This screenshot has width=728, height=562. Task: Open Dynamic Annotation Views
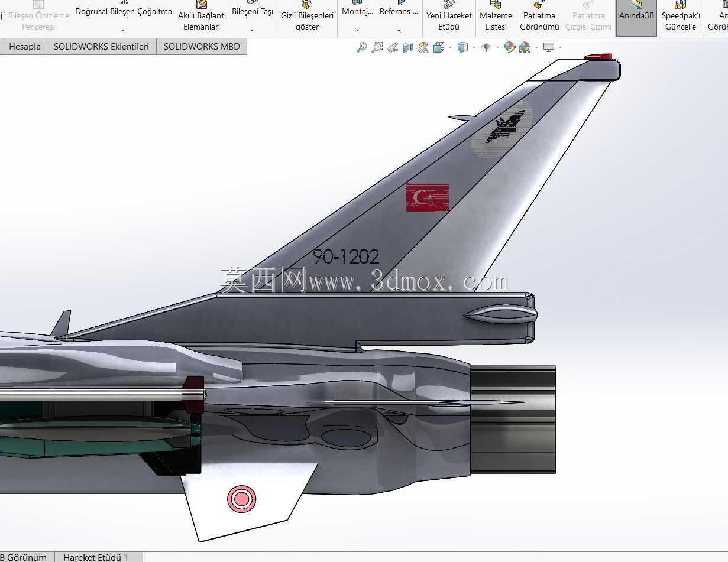(423, 47)
